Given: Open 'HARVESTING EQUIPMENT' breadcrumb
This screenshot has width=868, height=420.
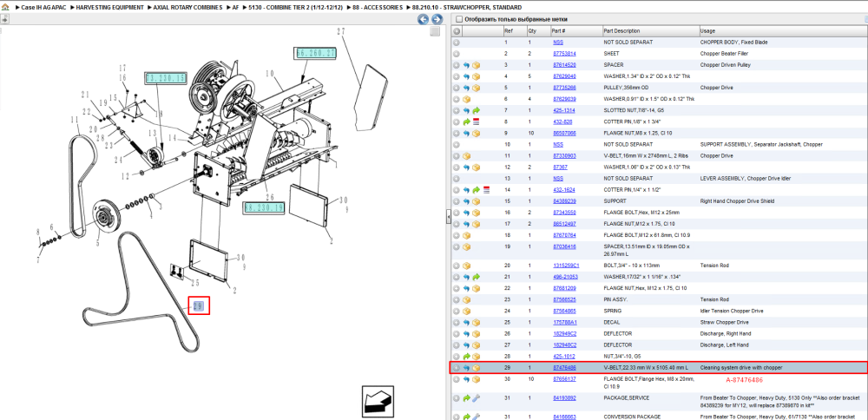Looking at the screenshot, I should coord(109,8).
